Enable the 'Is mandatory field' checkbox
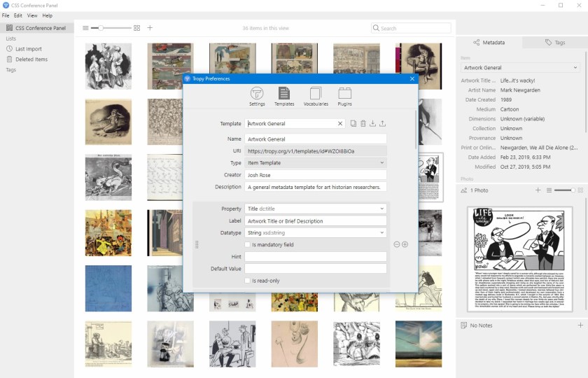The height and width of the screenshot is (378, 588). tap(248, 244)
